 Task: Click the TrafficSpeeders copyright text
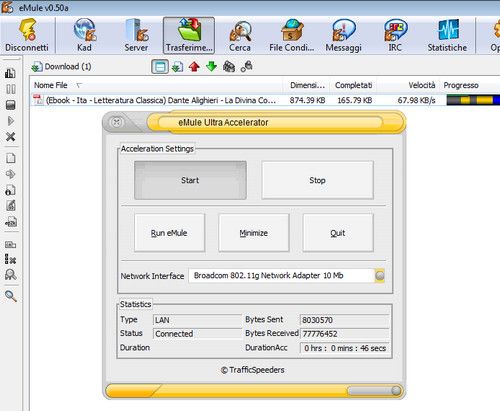(x=253, y=370)
